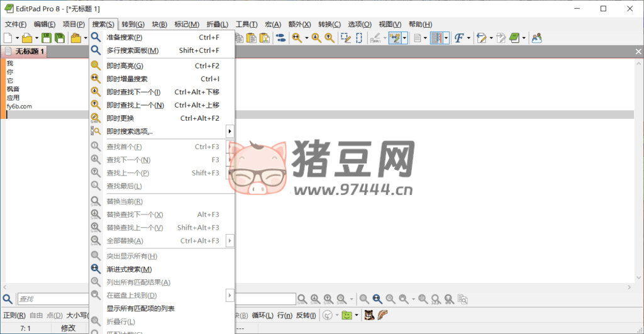Create a new file with the toolbar icon
Image resolution: width=644 pixels, height=334 pixels.
click(8, 38)
